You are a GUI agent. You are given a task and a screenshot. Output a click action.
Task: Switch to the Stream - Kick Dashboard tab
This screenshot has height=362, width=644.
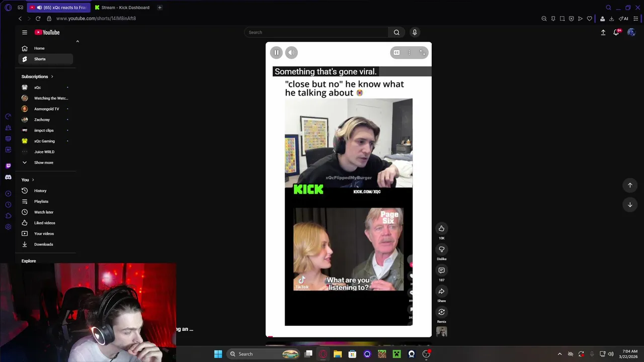pyautogui.click(x=122, y=8)
